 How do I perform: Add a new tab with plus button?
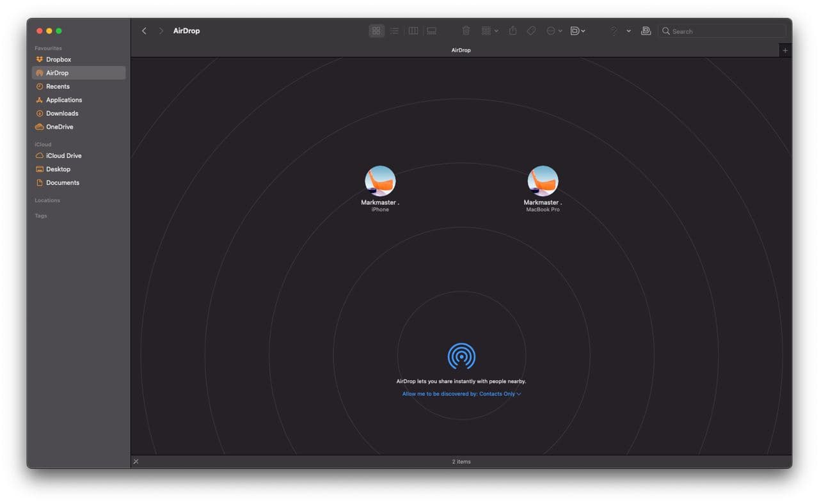785,50
